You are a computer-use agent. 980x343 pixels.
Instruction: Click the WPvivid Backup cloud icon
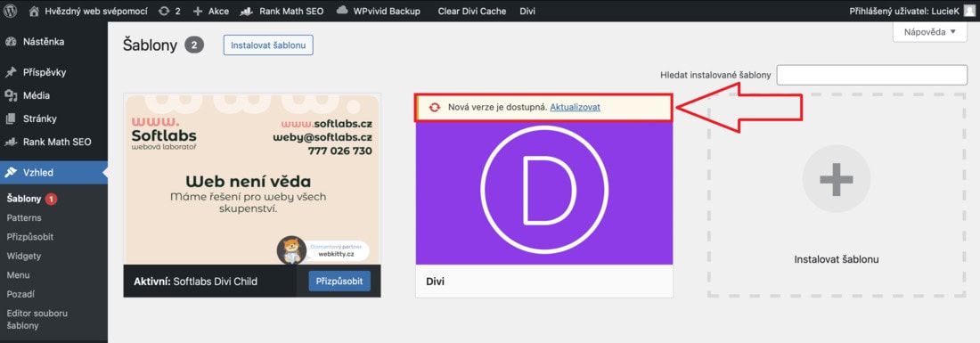342,11
